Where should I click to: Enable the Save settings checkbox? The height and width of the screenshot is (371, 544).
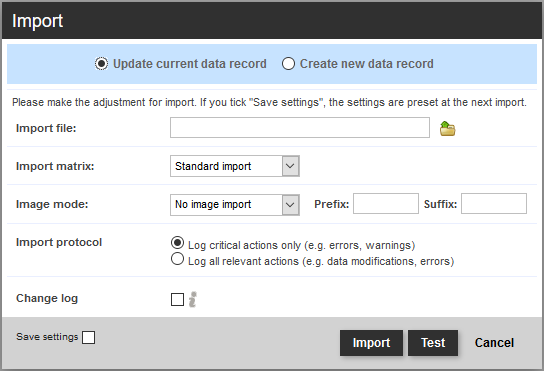click(88, 337)
